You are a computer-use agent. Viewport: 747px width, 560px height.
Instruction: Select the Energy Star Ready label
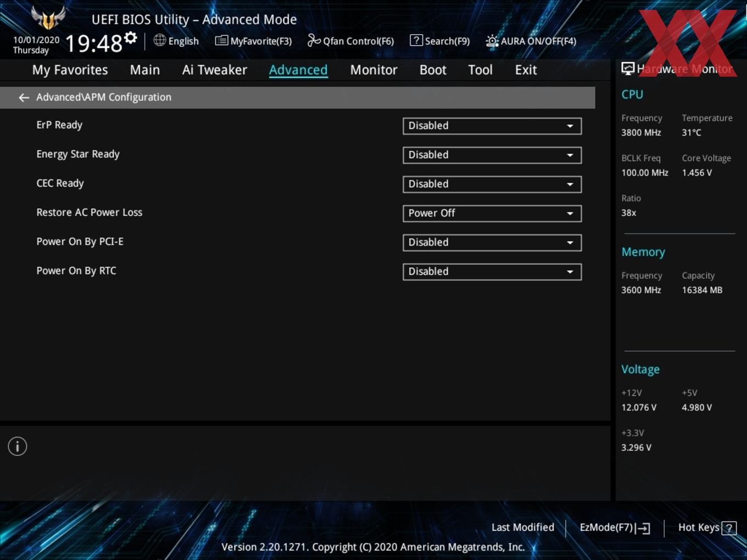pos(78,154)
